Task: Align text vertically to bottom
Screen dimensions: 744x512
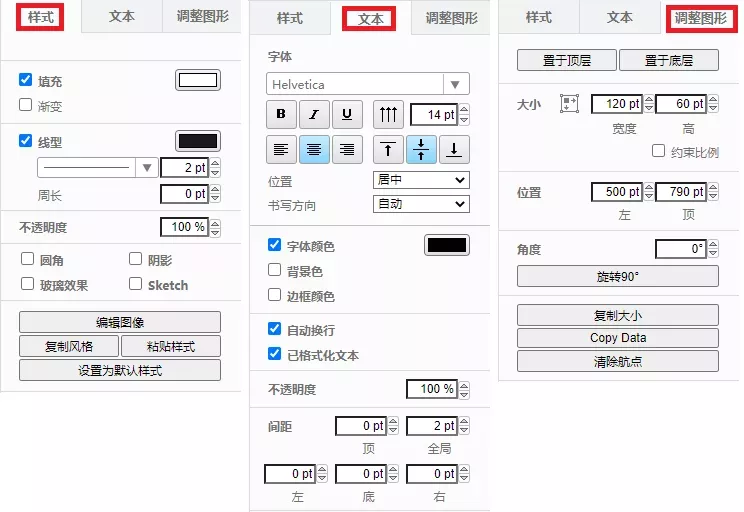Action: tap(454, 149)
